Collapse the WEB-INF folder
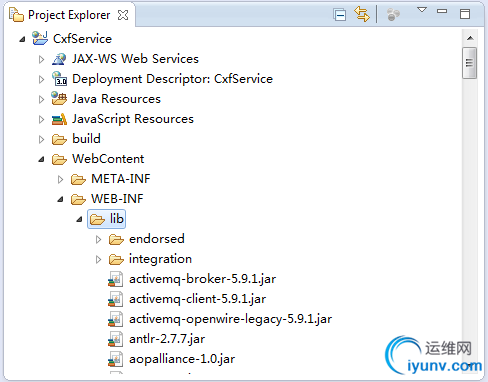This screenshot has height=382, width=488. 60,199
